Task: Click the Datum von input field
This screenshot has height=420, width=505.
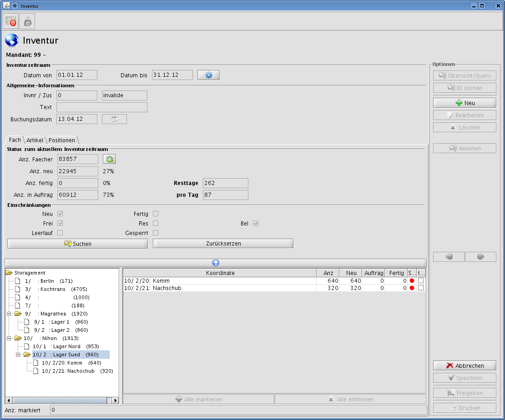Action: [76, 75]
